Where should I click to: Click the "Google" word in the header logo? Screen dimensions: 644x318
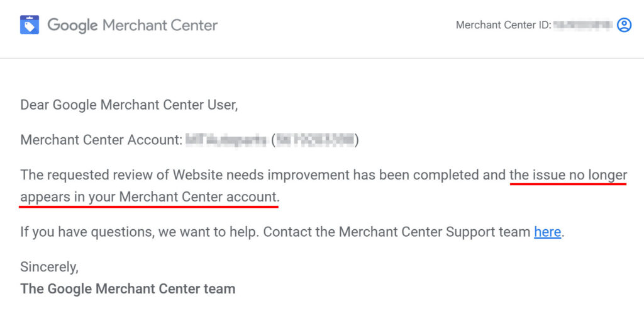(x=72, y=25)
